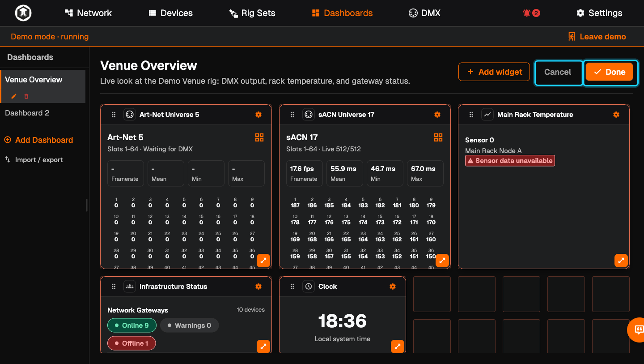Open Import / export option
The image size is (644, 364).
[34, 160]
